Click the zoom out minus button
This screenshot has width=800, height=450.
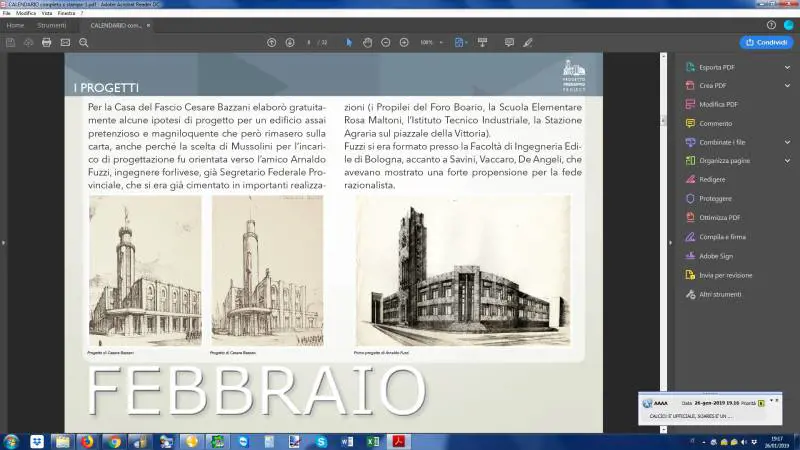386,43
